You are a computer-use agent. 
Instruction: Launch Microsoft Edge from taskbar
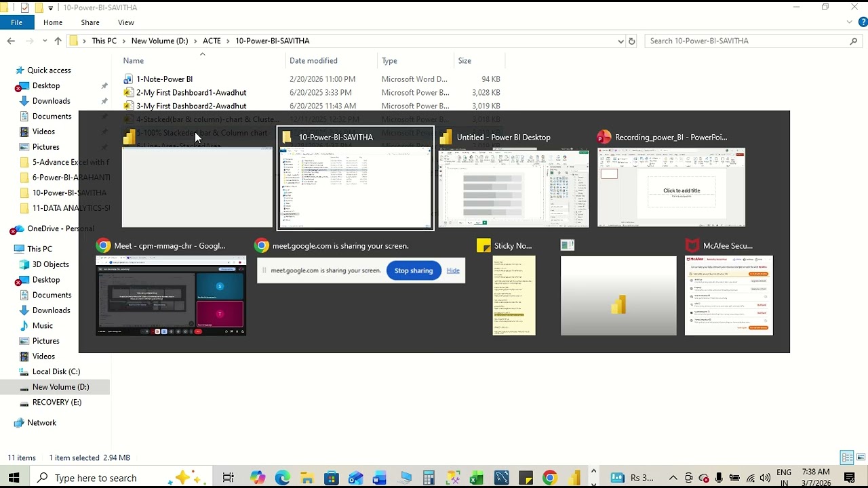(283, 478)
